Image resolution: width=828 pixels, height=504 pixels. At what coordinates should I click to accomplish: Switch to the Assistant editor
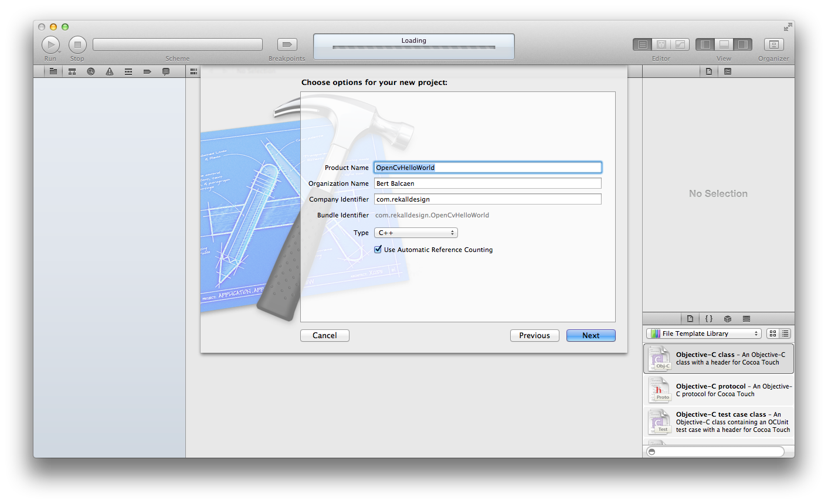(x=661, y=45)
